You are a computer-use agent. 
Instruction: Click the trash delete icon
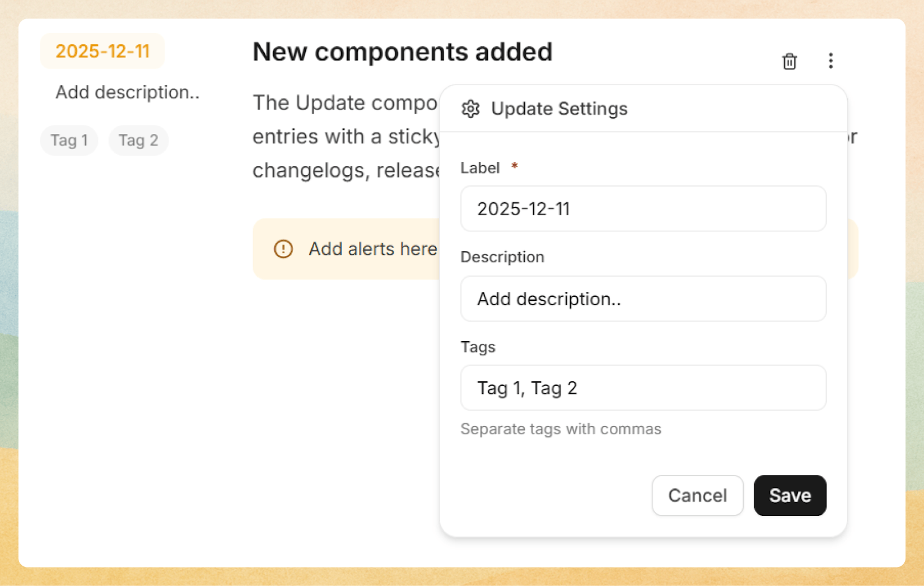point(789,61)
